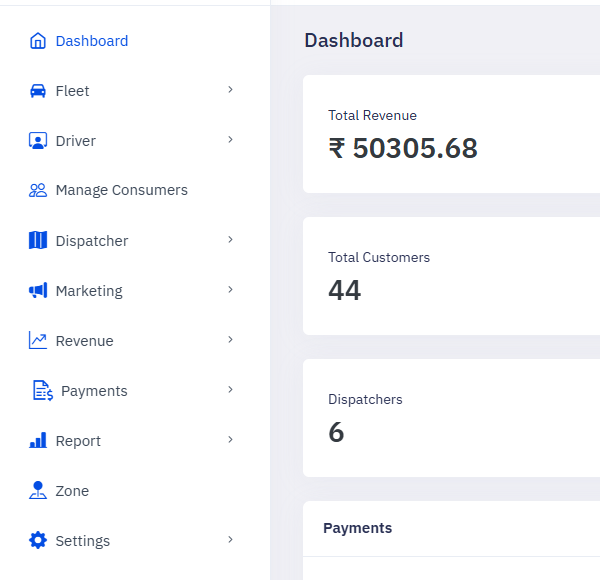The image size is (600, 580).
Task: Click the Dashboard home icon
Action: (x=38, y=41)
